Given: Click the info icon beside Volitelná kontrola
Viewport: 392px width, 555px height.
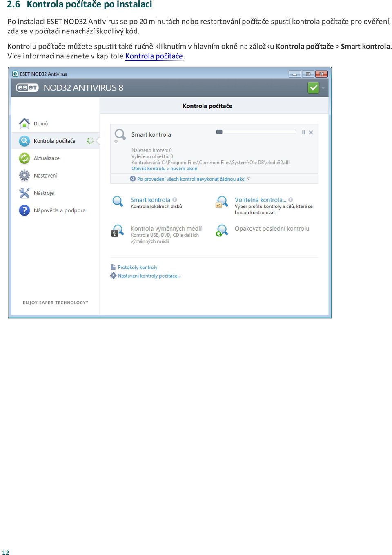Looking at the screenshot, I should 291,200.
